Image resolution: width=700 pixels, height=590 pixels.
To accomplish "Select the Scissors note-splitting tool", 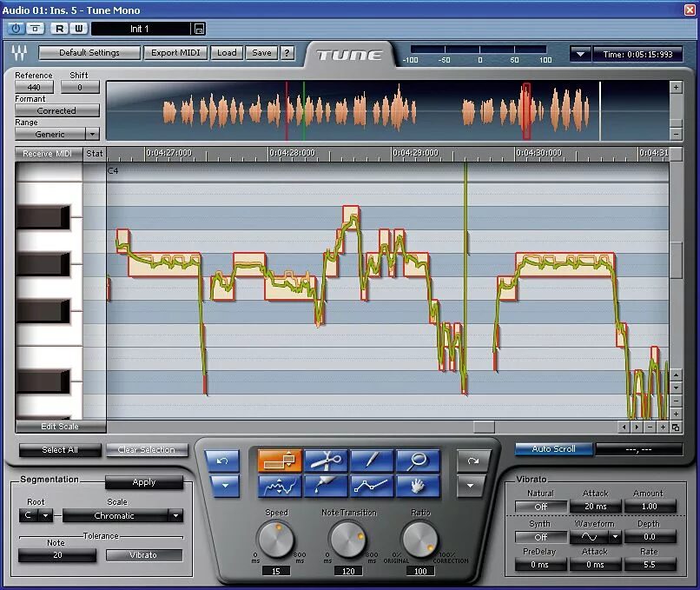I will pyautogui.click(x=328, y=461).
